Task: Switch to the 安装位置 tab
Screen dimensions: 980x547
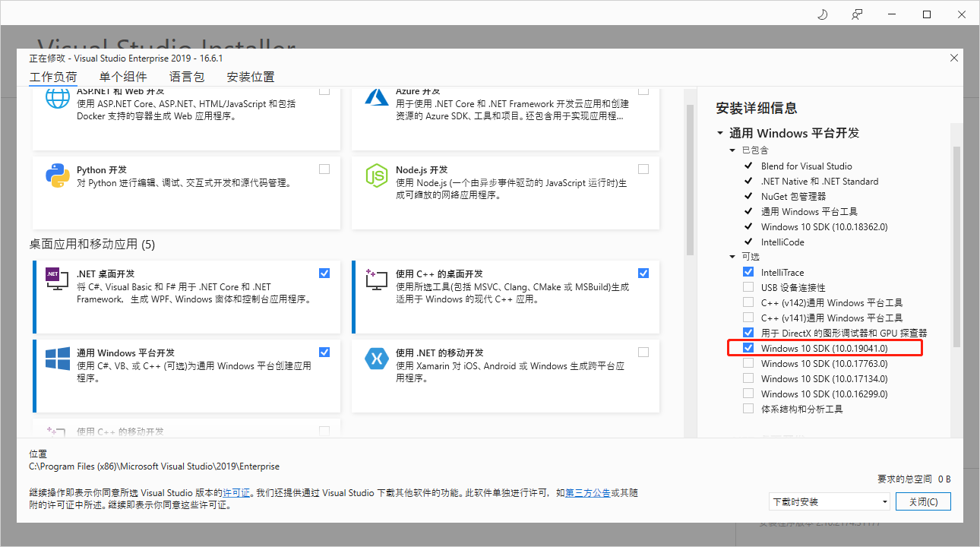Action: point(251,77)
